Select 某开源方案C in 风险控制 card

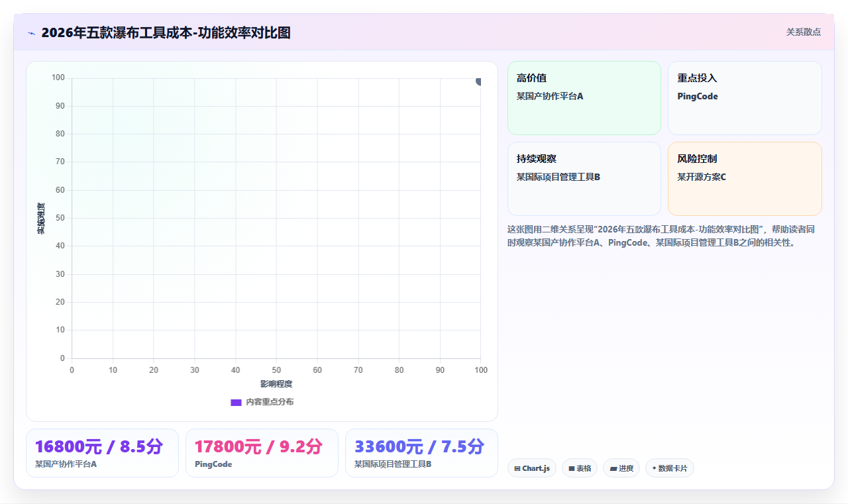pos(702,177)
